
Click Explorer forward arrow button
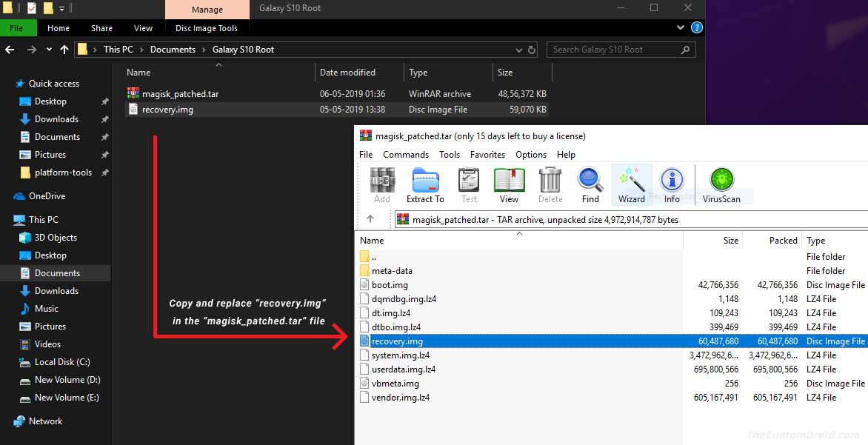[32, 50]
